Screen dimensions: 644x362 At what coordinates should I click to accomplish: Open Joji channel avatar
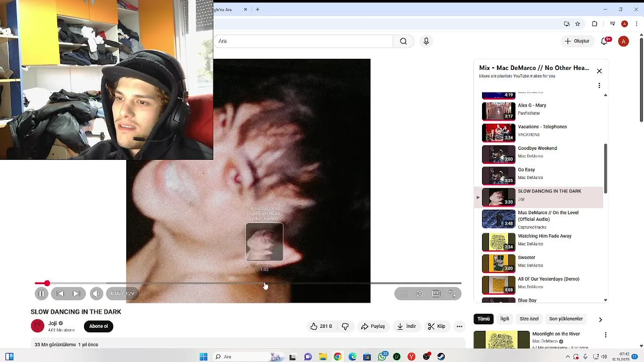38,326
